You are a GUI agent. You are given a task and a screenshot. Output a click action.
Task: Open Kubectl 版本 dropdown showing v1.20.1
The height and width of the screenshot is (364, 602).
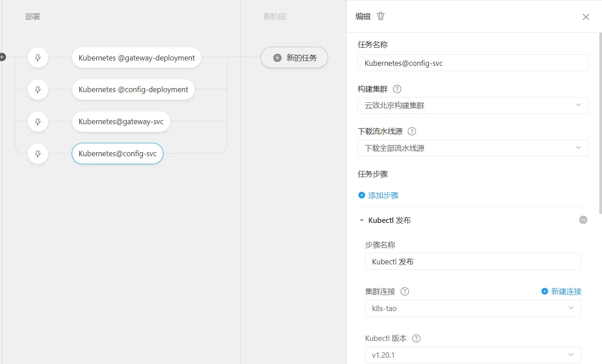[x=473, y=355]
